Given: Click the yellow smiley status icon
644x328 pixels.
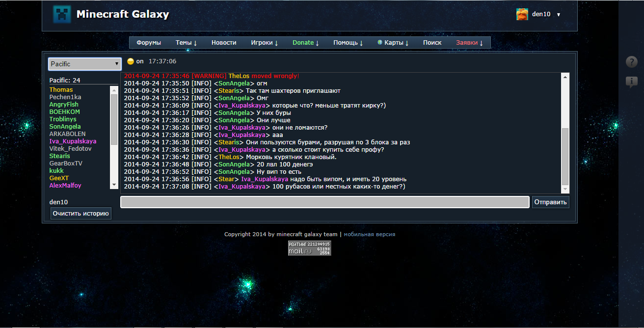Looking at the screenshot, I should point(130,61).
